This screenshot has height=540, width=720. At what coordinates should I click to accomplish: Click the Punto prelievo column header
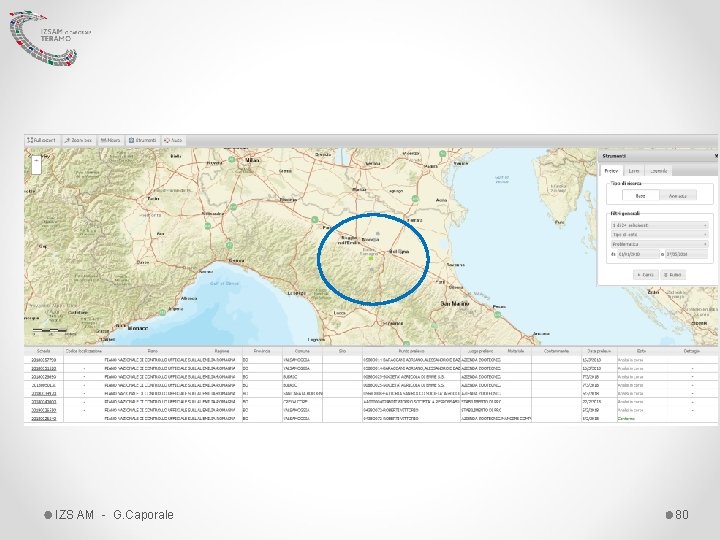coord(411,351)
